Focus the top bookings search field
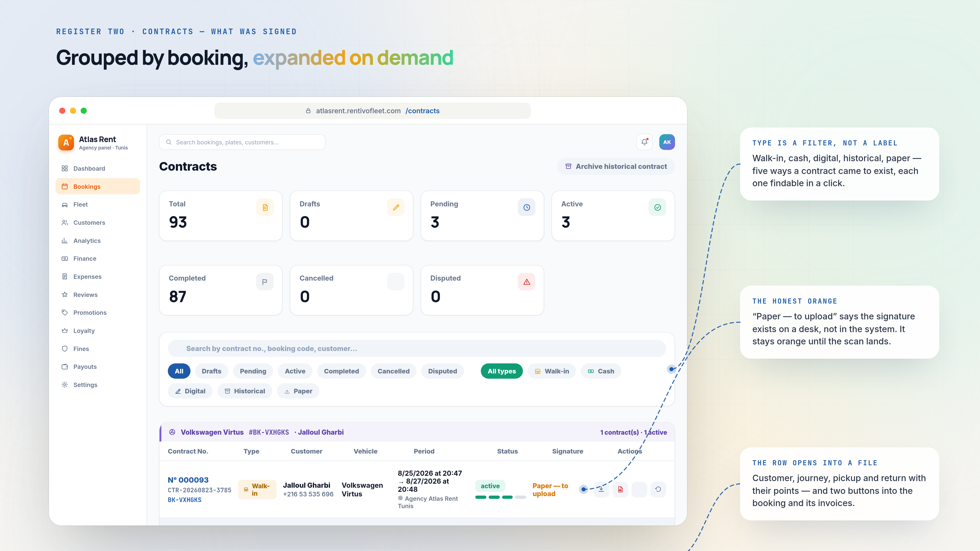The image size is (980, 551). point(242,142)
